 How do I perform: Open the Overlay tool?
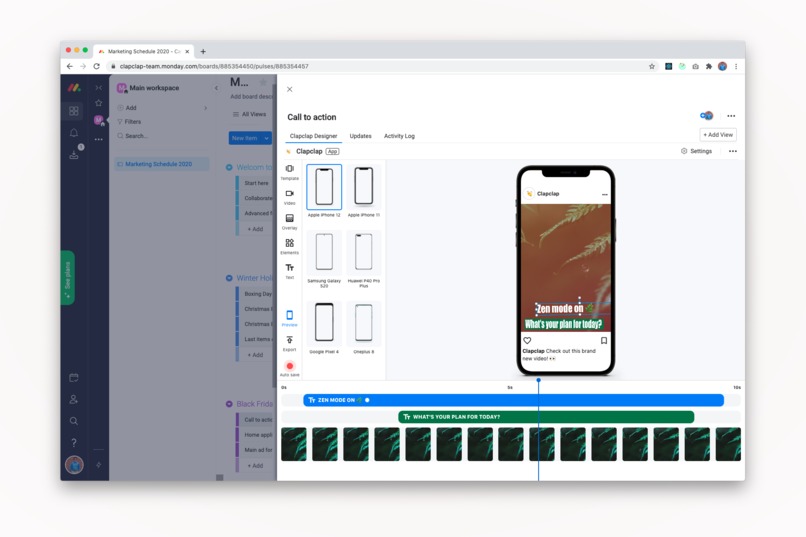pos(289,221)
